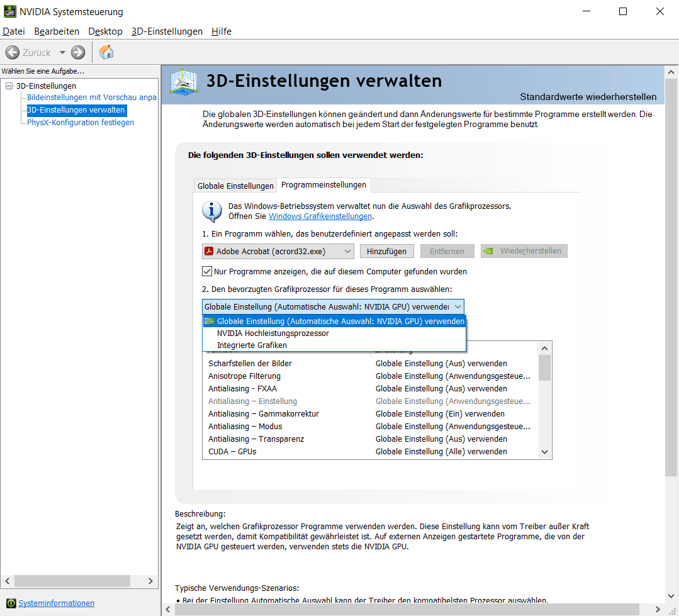The width and height of the screenshot is (679, 616).
Task: Choose NVIDIA Hochleistungsprozessor option
Action: pos(334,333)
